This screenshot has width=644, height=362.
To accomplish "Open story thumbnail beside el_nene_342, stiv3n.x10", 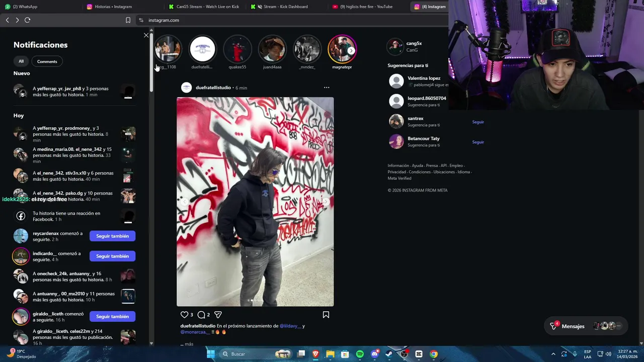I will coord(128,175).
